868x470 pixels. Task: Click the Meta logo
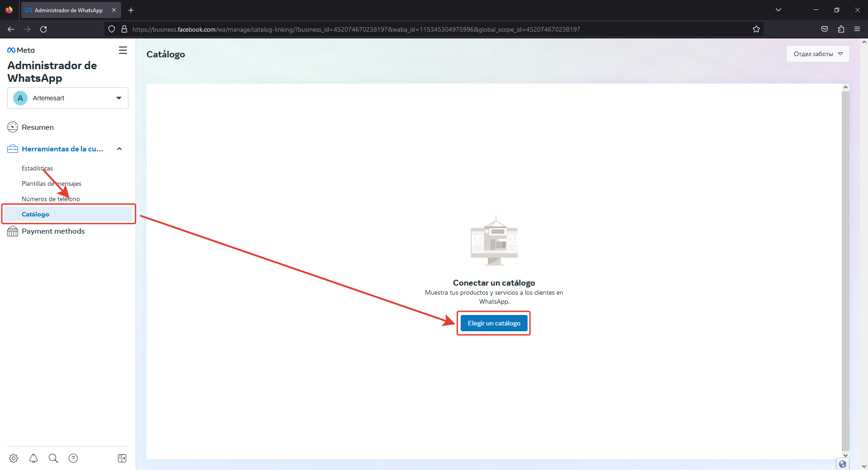(x=21, y=50)
